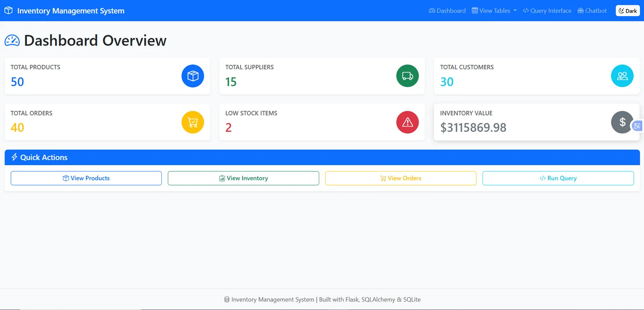The width and height of the screenshot is (644, 310).
Task: Click the database icon in the footer
Action: coord(227,300)
